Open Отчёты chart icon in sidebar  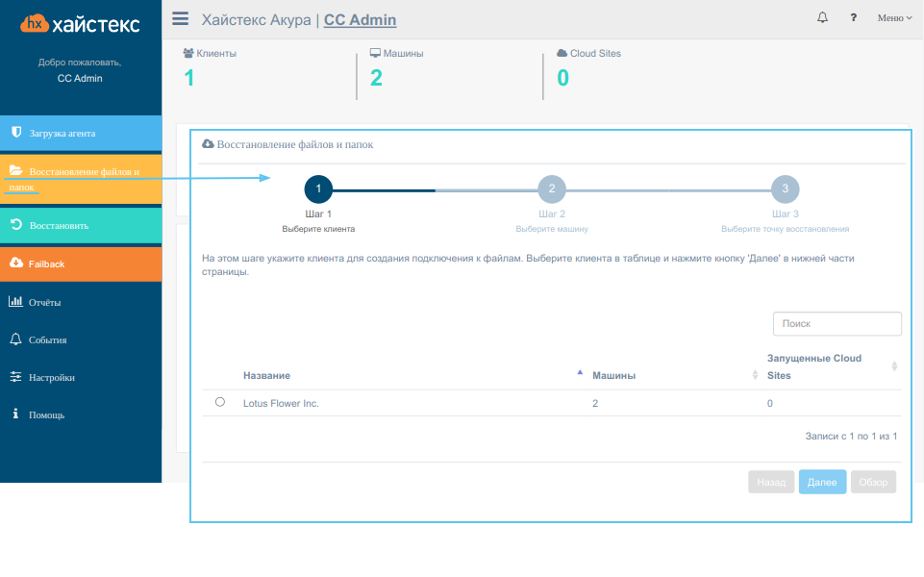click(15, 302)
